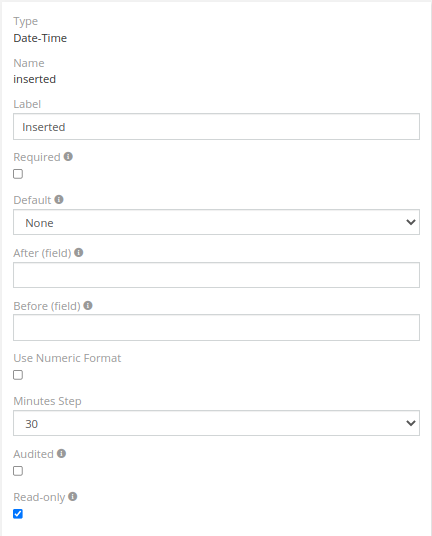Click the info icon beside Required
The height and width of the screenshot is (536, 432).
tap(68, 157)
